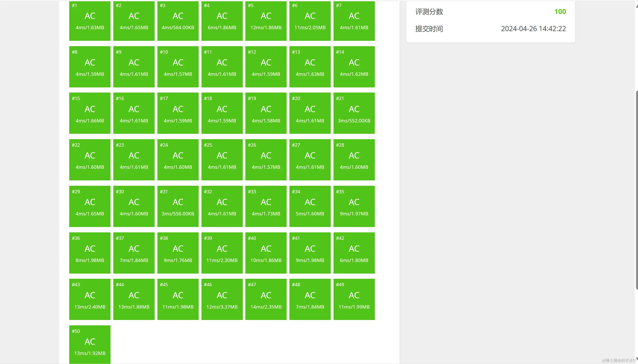This screenshot has width=638, height=364.
Task: Open test case #25 result tile
Action: [222, 160]
